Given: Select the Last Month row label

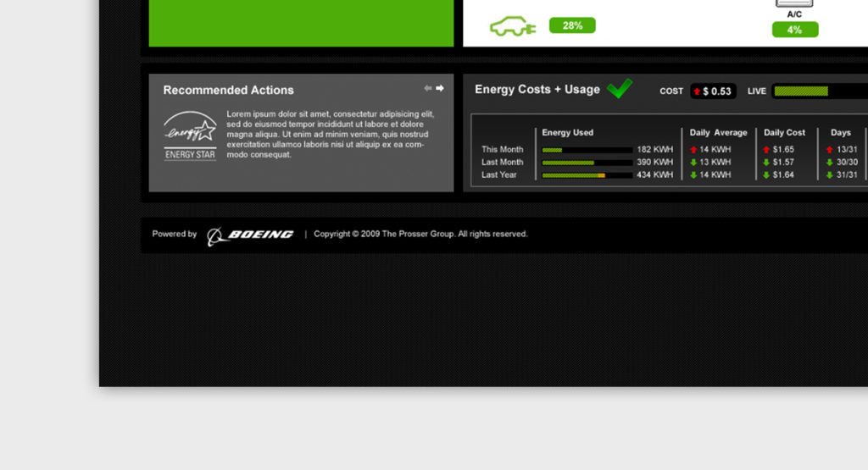Looking at the screenshot, I should [x=502, y=162].
